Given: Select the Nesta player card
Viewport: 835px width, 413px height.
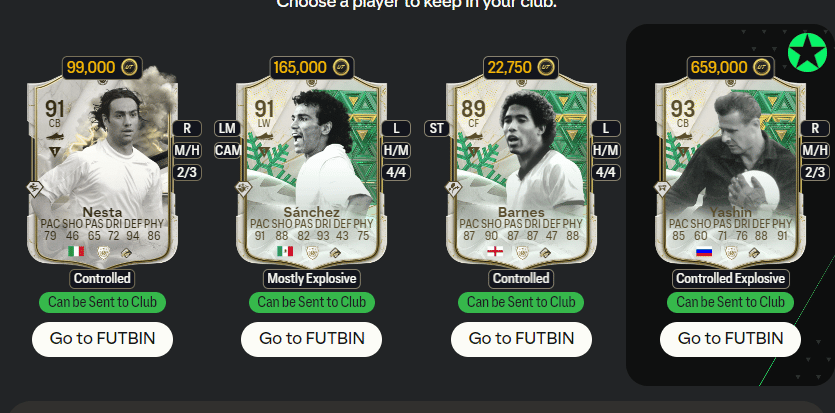Looking at the screenshot, I should (x=102, y=170).
